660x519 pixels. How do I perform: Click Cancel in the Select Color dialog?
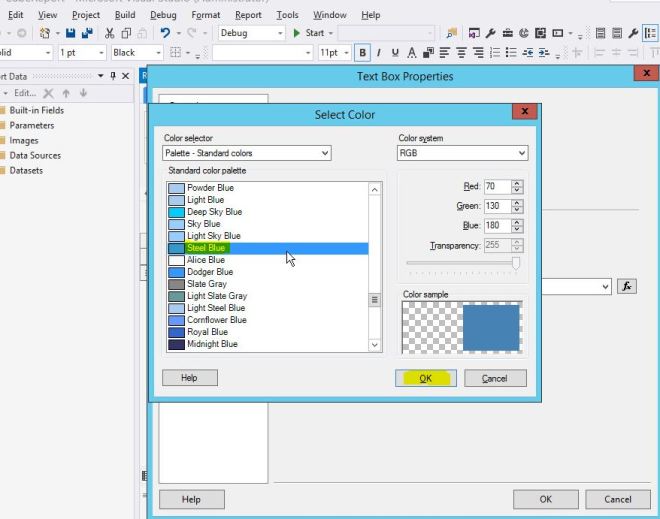[494, 378]
